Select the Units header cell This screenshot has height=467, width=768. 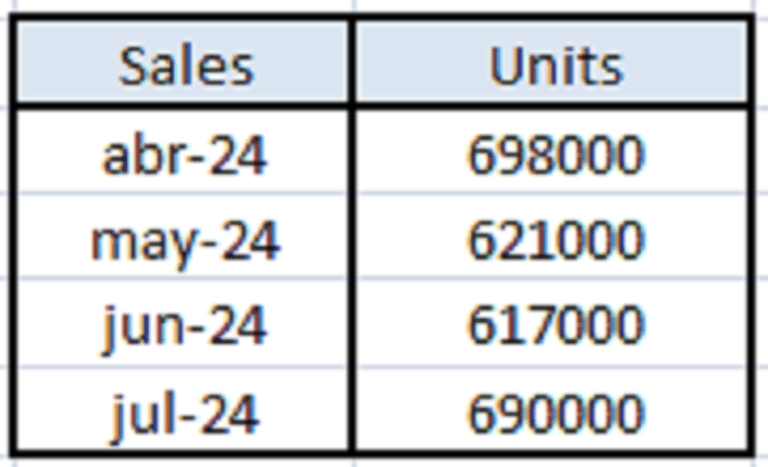[555, 66]
